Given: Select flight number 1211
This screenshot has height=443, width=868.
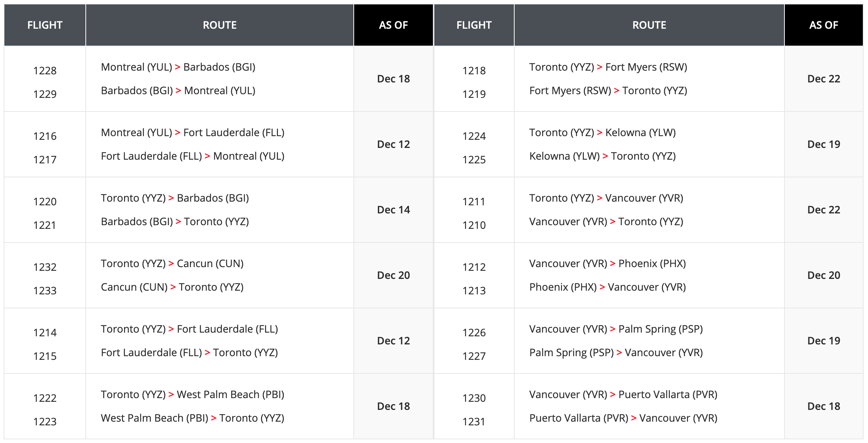Looking at the screenshot, I should click(474, 202).
